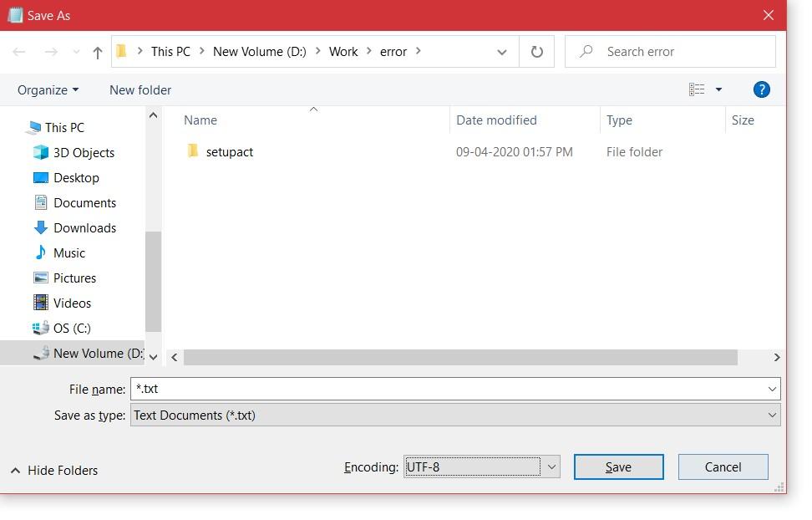This screenshot has width=812, height=520.
Task: Select New Volume (D:) in address path
Action: [x=260, y=52]
